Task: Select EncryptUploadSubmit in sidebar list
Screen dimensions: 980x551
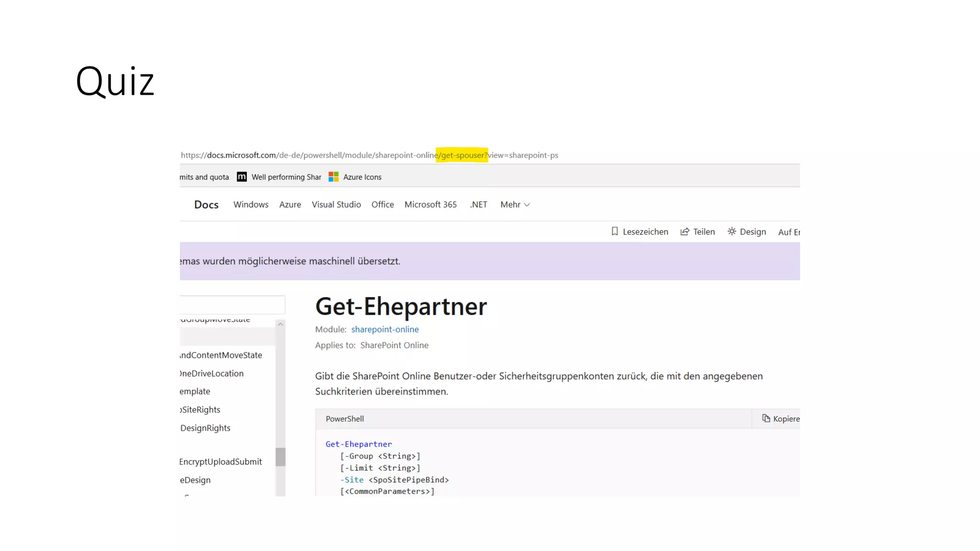Action: tap(221, 462)
